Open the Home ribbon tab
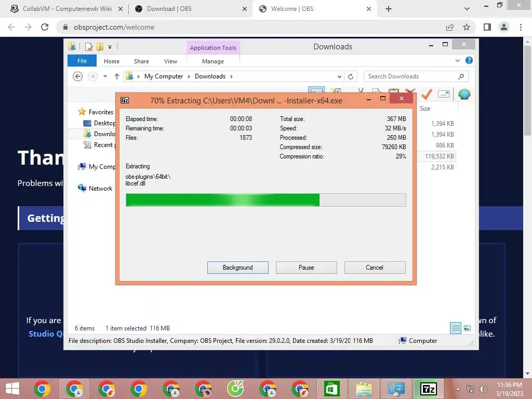This screenshot has height=399, width=532. pyautogui.click(x=112, y=61)
